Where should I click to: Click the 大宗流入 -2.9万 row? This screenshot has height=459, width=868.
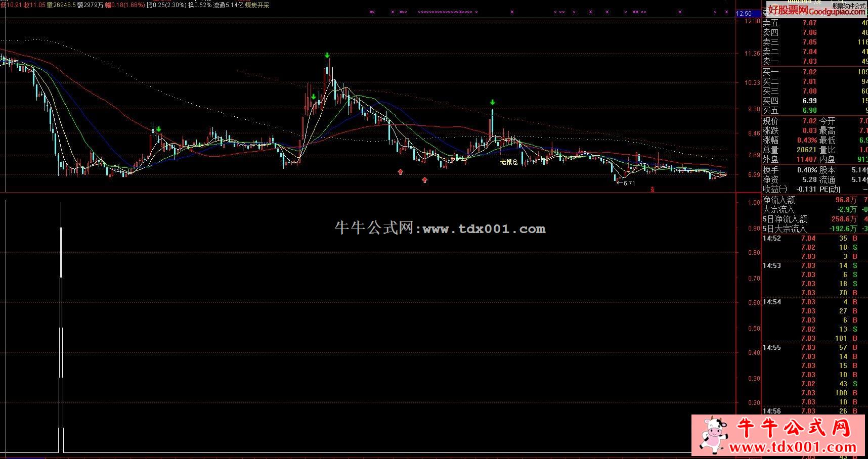(815, 210)
